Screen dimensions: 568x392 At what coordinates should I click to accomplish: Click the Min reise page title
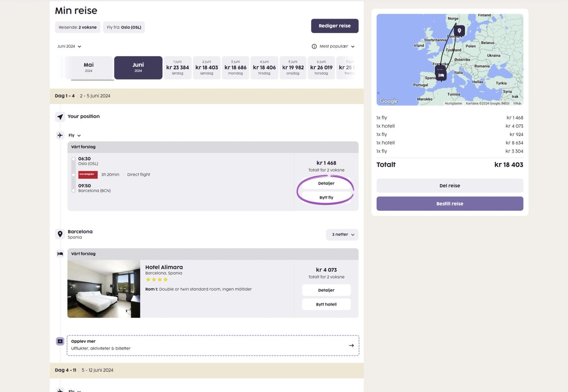76,10
